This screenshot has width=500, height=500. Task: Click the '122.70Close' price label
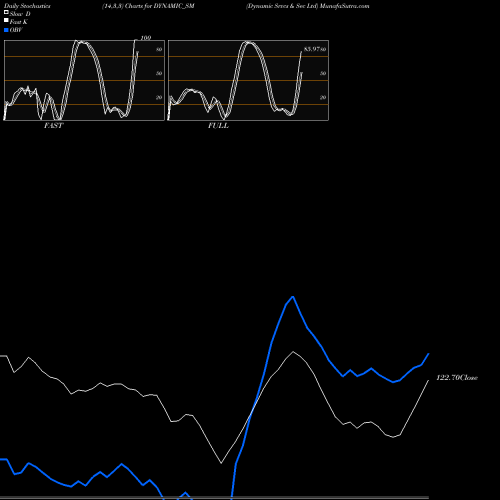click(x=457, y=377)
